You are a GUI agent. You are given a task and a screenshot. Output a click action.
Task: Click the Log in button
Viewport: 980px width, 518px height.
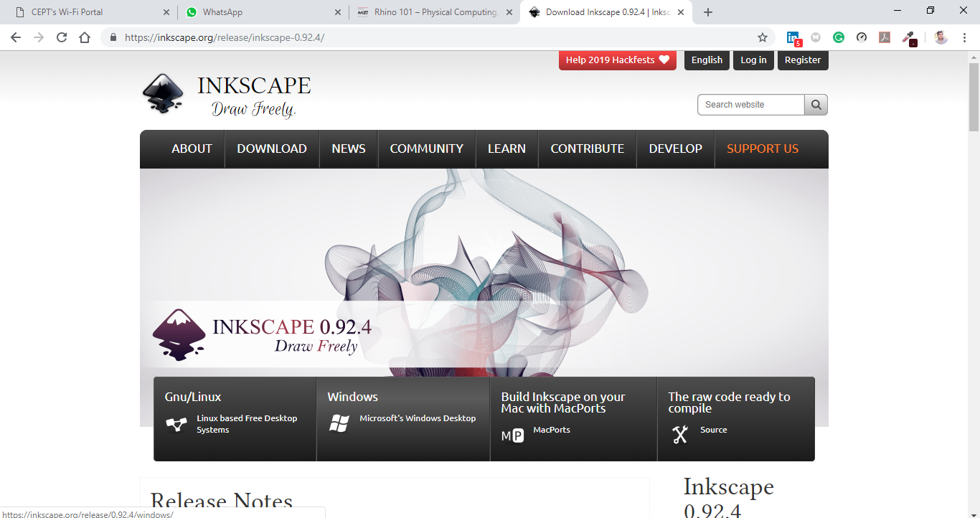[753, 60]
